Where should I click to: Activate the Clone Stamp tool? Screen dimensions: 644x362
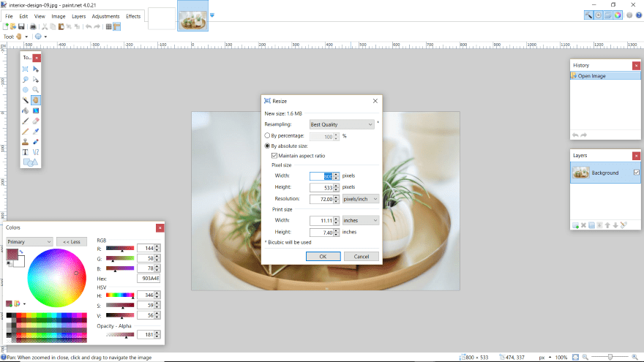click(25, 141)
